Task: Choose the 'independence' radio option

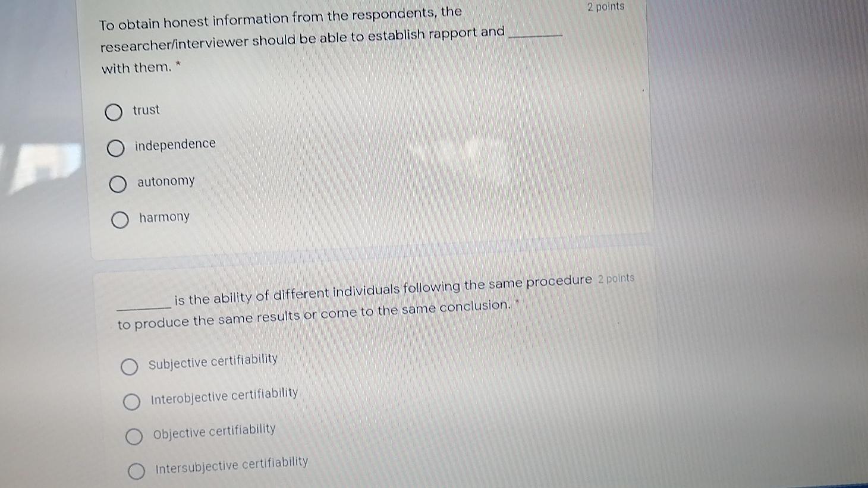Action: [x=115, y=149]
